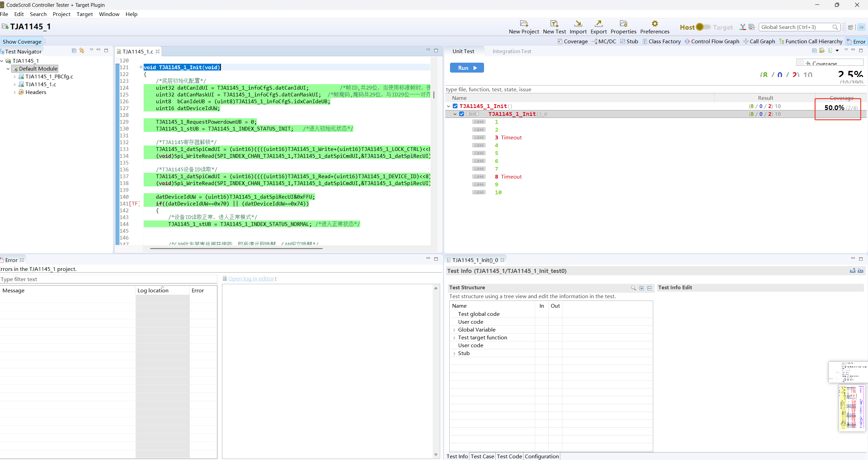868x460 pixels.
Task: Uncheck the TJA1145_1_Init() function checkbox
Action: tap(455, 106)
